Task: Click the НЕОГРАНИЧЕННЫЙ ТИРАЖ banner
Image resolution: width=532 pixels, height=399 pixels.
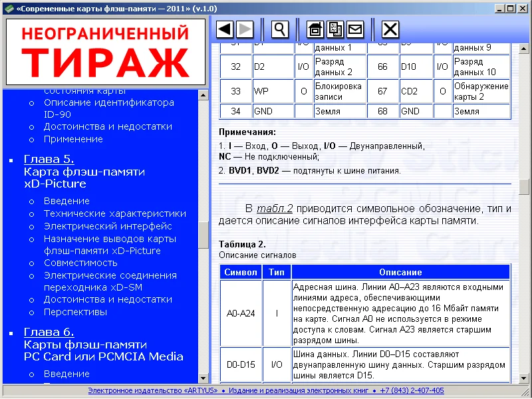Action: coord(106,52)
